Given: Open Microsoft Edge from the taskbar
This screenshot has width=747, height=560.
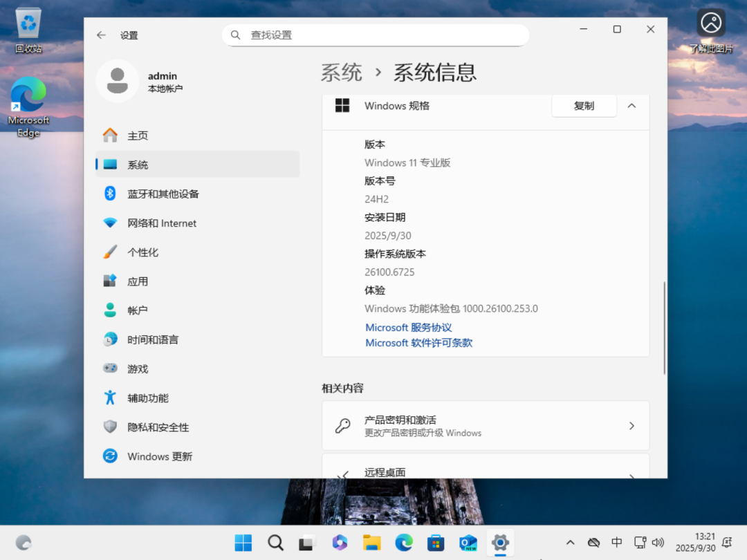Looking at the screenshot, I should (x=404, y=543).
